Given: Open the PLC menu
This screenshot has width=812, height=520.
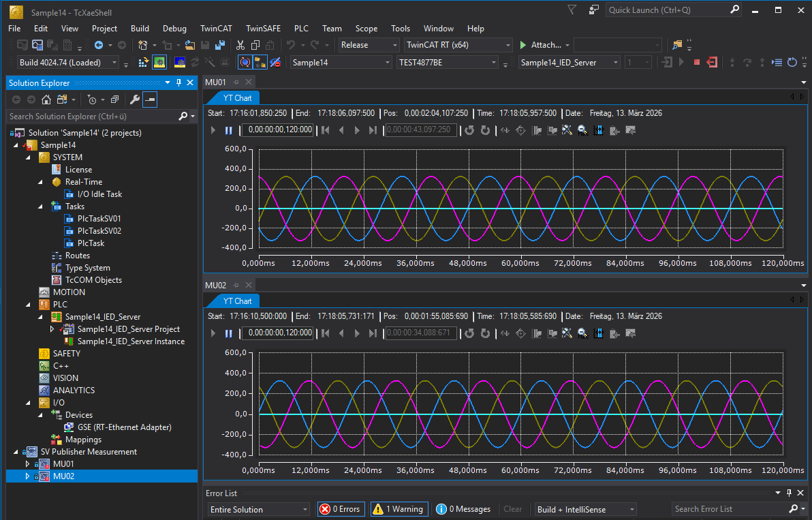Looking at the screenshot, I should tap(301, 29).
